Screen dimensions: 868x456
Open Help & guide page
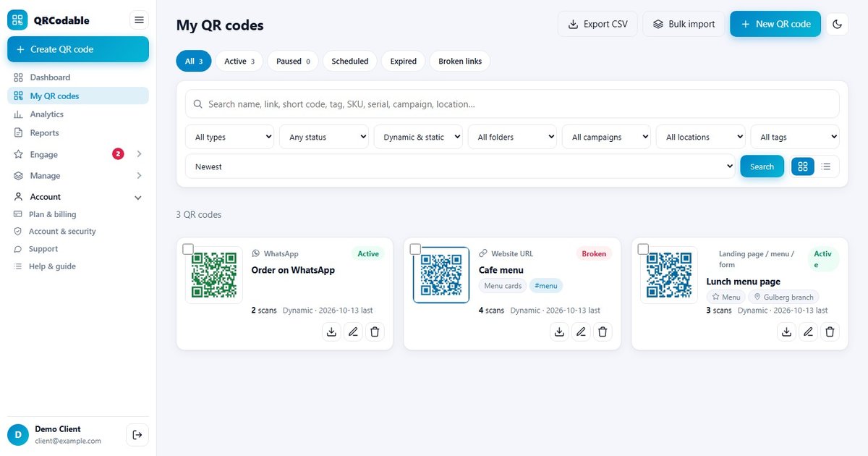coord(78,266)
